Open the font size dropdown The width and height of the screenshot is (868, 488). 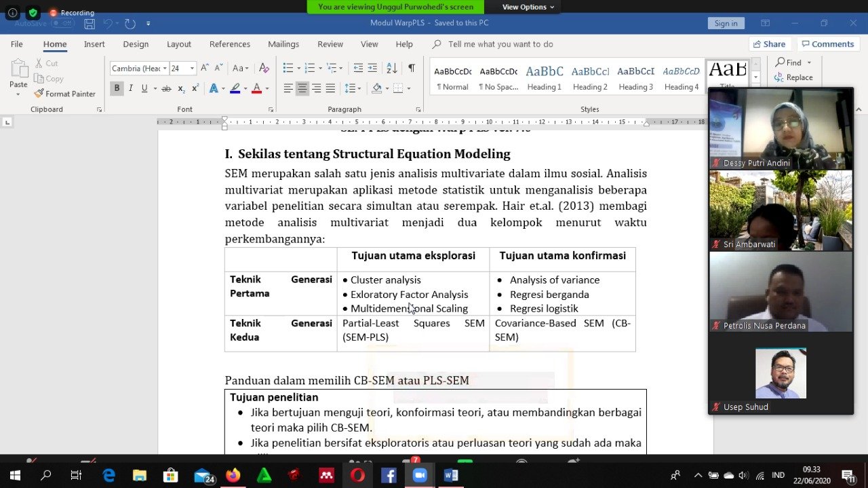(x=193, y=69)
